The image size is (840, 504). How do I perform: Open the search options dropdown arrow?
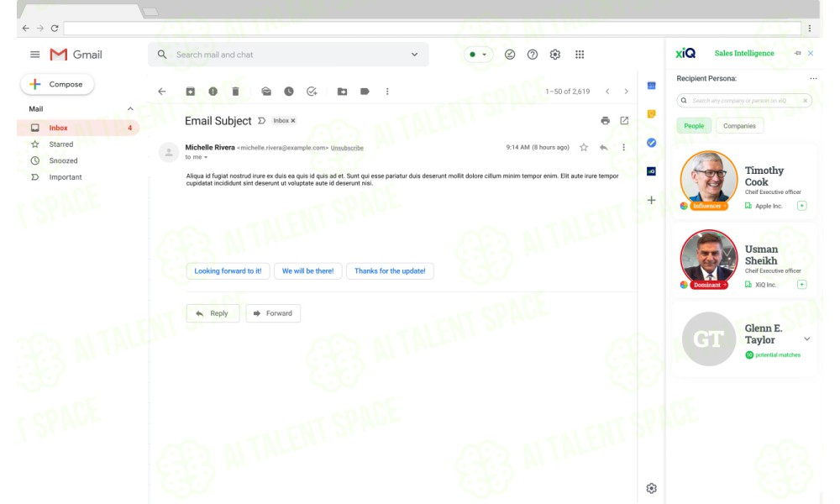(415, 55)
